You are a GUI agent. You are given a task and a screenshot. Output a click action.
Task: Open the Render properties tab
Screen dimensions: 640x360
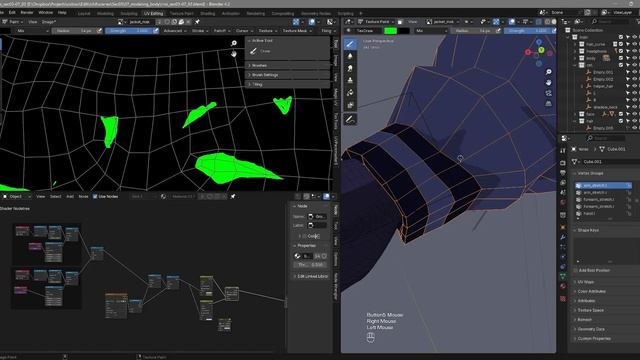(x=563, y=163)
